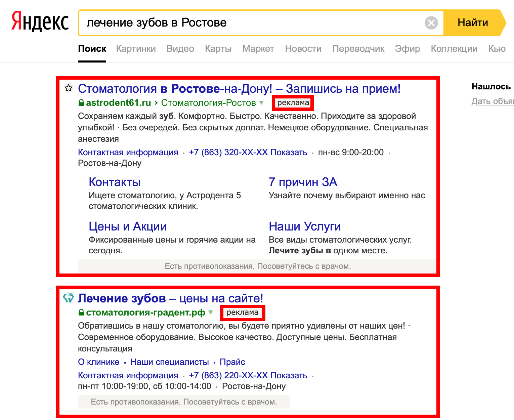Click 'Ищете стоматологию, у Астродента 5' description
The image size is (514, 420).
(x=165, y=201)
